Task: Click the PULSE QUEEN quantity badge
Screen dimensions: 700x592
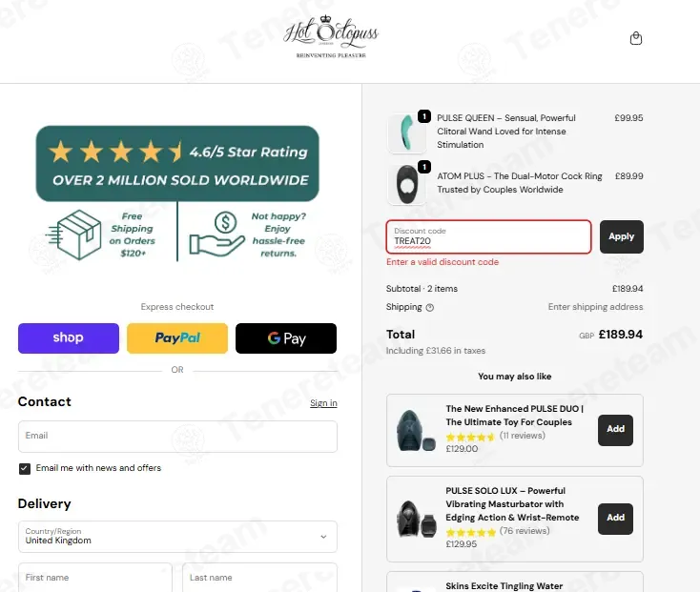Action: pyautogui.click(x=424, y=116)
